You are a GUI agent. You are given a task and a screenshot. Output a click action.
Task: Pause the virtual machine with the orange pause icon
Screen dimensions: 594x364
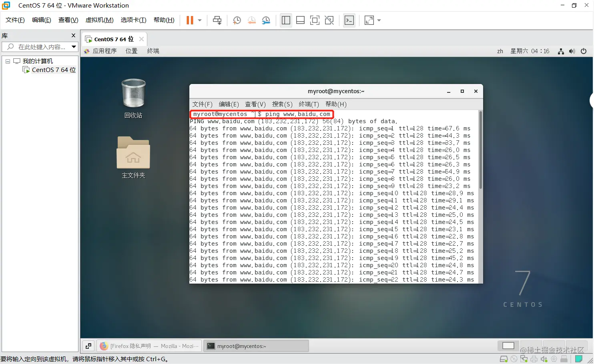pos(190,20)
